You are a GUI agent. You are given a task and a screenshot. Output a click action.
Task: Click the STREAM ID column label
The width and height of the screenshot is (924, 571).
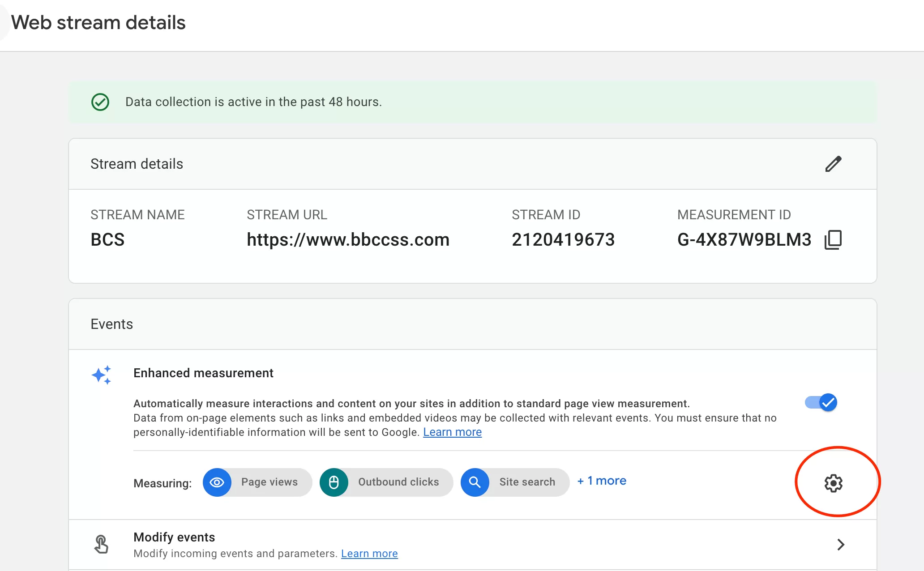point(546,215)
